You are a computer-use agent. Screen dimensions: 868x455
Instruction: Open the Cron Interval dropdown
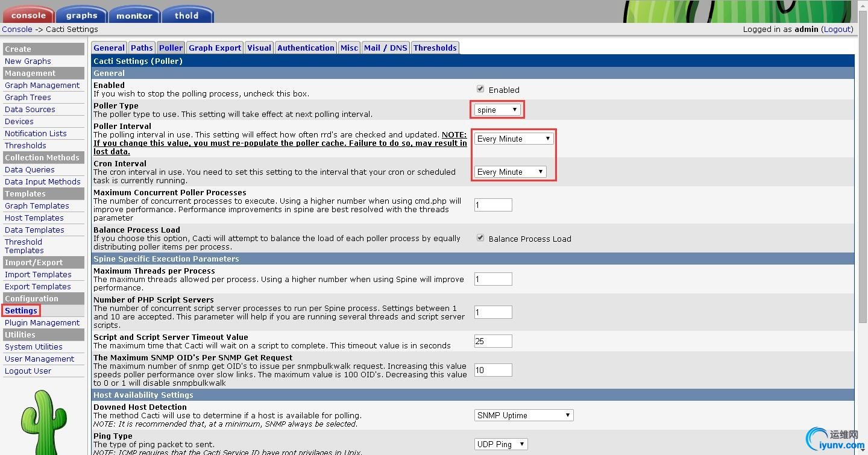point(510,172)
